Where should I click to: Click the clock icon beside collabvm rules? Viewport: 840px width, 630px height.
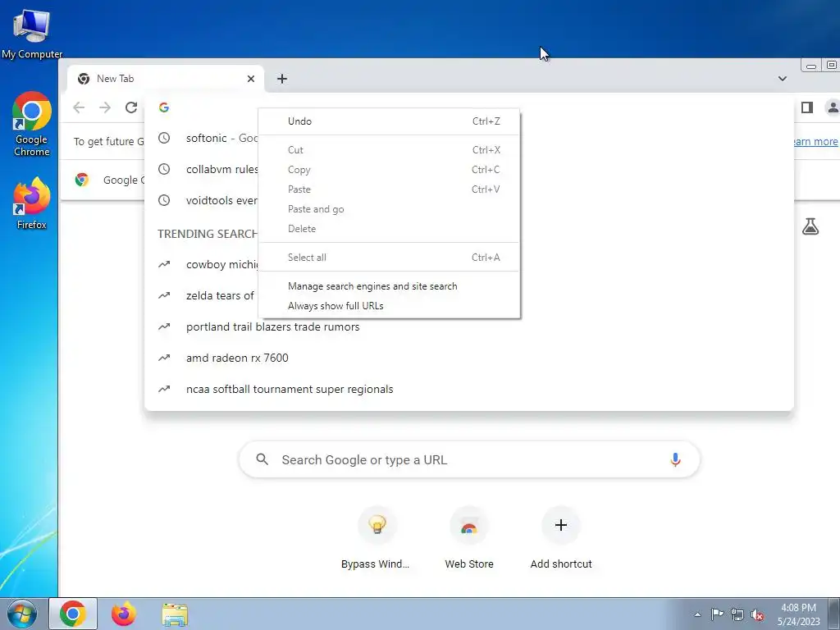(x=164, y=169)
